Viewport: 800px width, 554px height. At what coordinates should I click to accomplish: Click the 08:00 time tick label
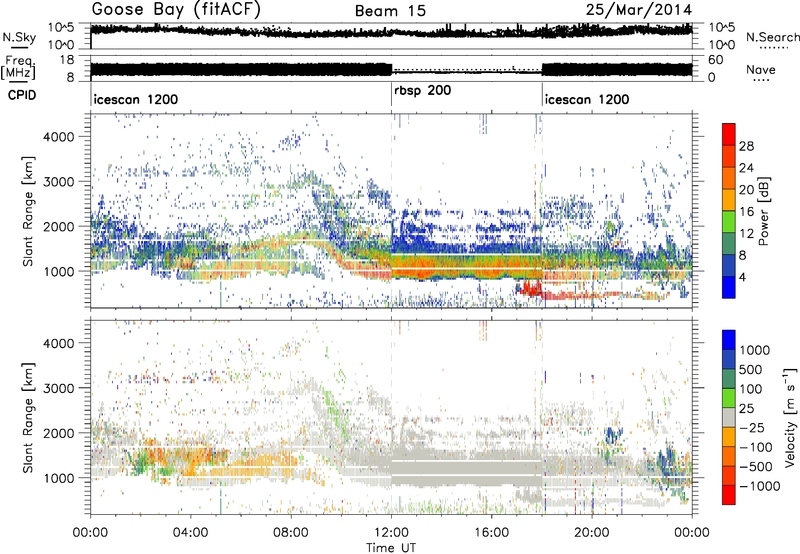291,533
